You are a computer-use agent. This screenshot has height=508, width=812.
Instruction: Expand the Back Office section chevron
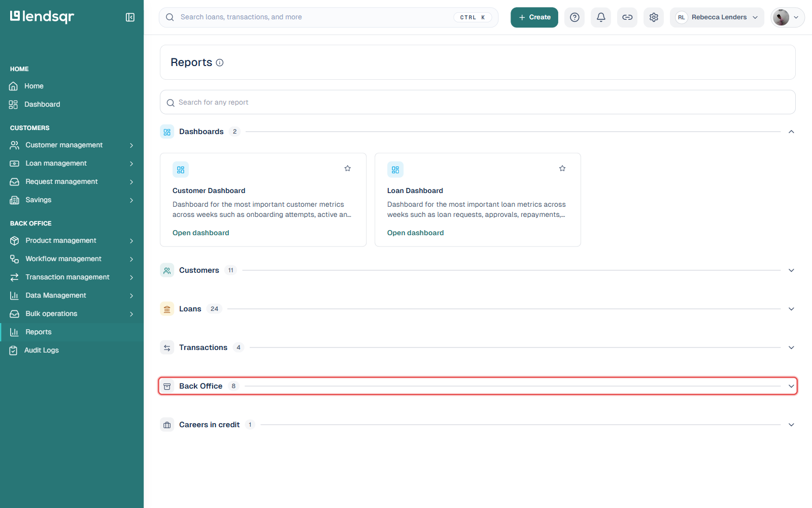[791, 386]
